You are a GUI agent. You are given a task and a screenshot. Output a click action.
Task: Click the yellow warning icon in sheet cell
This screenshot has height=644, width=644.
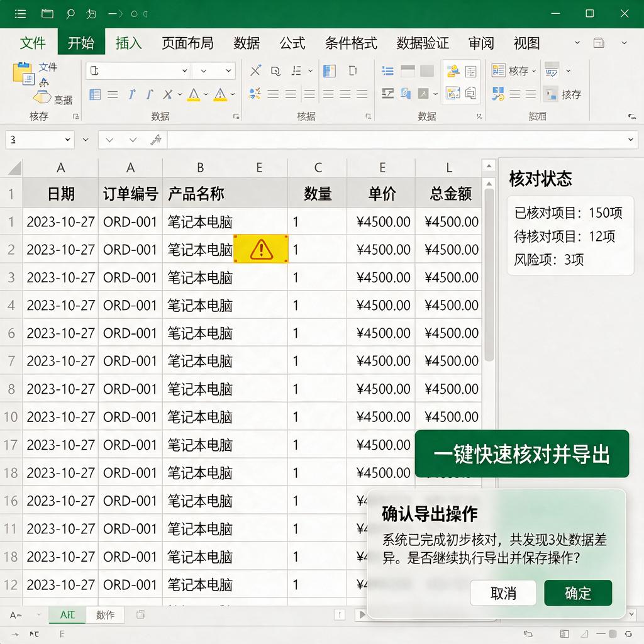pos(261,249)
